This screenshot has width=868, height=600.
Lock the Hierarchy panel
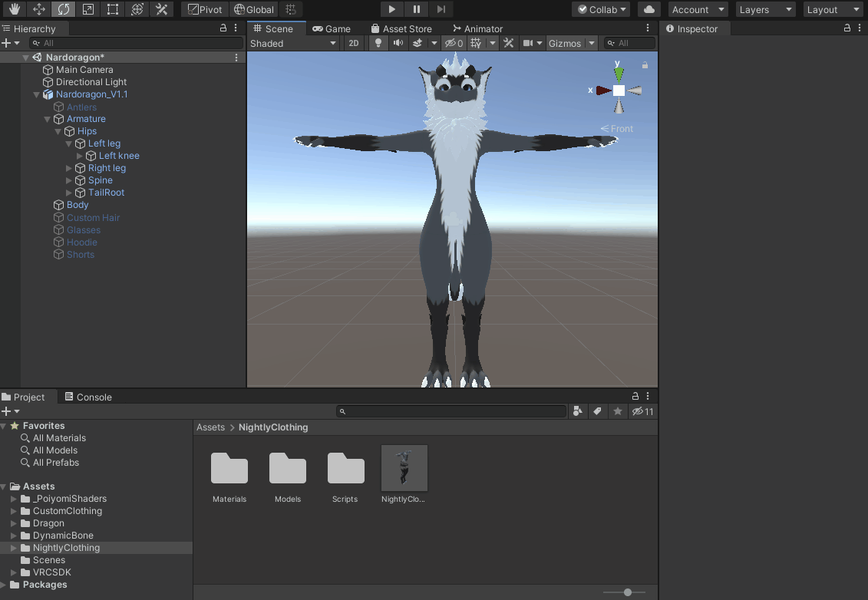click(x=223, y=28)
